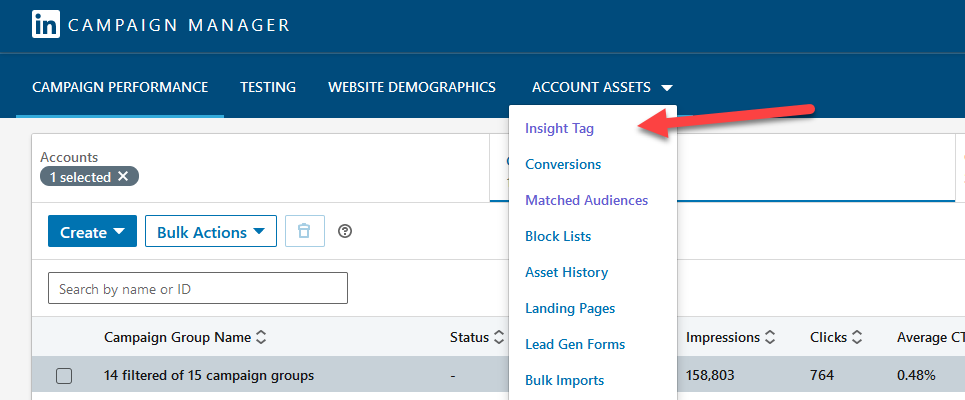Remove the '1 selected' accounts filter
The image size is (965, 400).
pyautogui.click(x=123, y=176)
